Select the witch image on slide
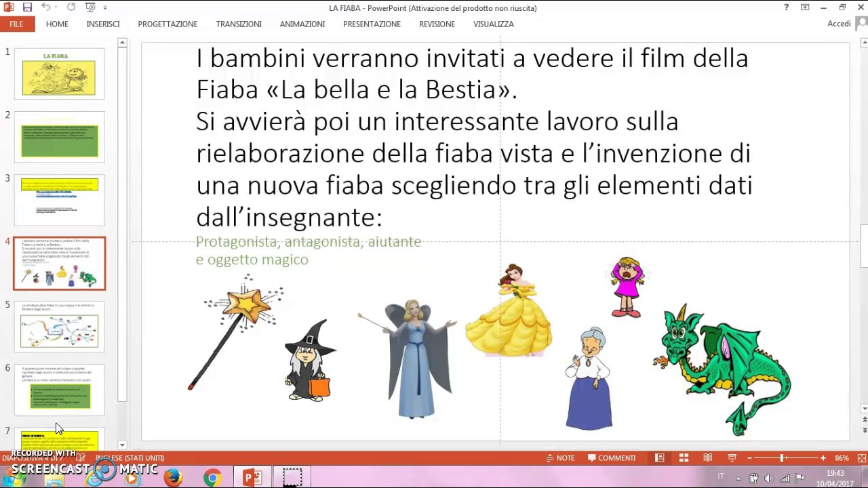 (310, 361)
